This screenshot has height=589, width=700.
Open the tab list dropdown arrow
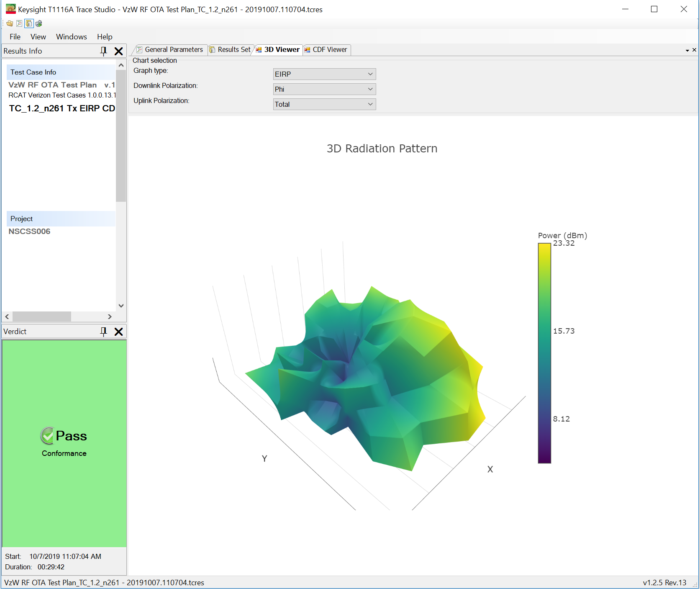(687, 50)
